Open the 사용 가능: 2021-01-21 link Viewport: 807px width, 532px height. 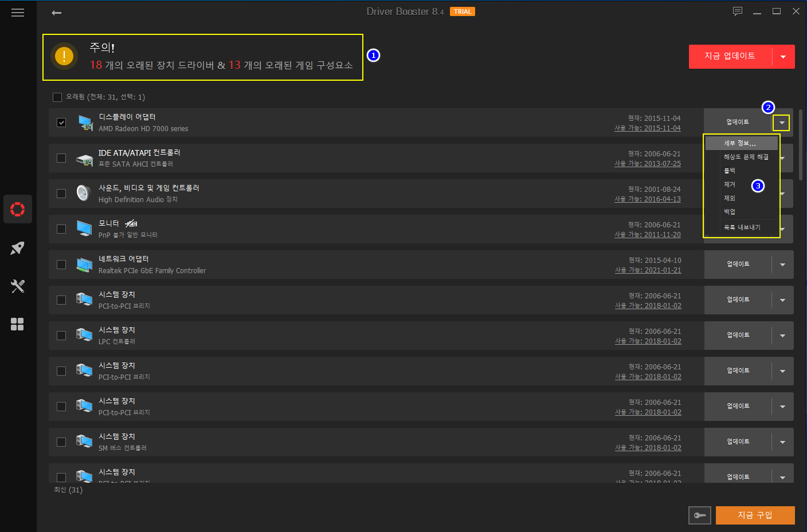point(648,270)
